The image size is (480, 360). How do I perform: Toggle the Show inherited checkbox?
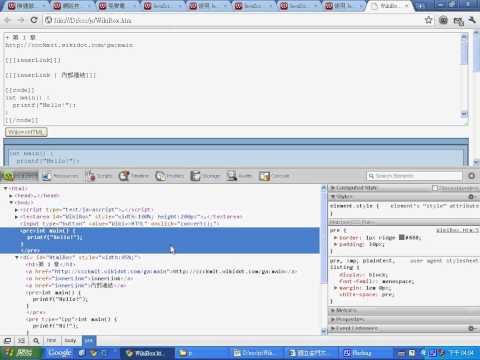pyautogui.click(x=435, y=188)
